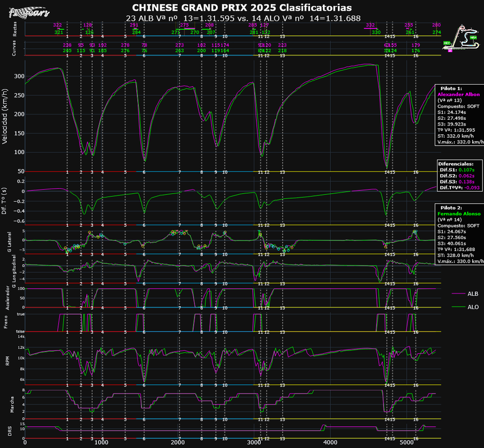Click Albon's 'V.máx.: 332.0 km/h' value
The width and height of the screenshot is (484, 448).
tap(460, 142)
